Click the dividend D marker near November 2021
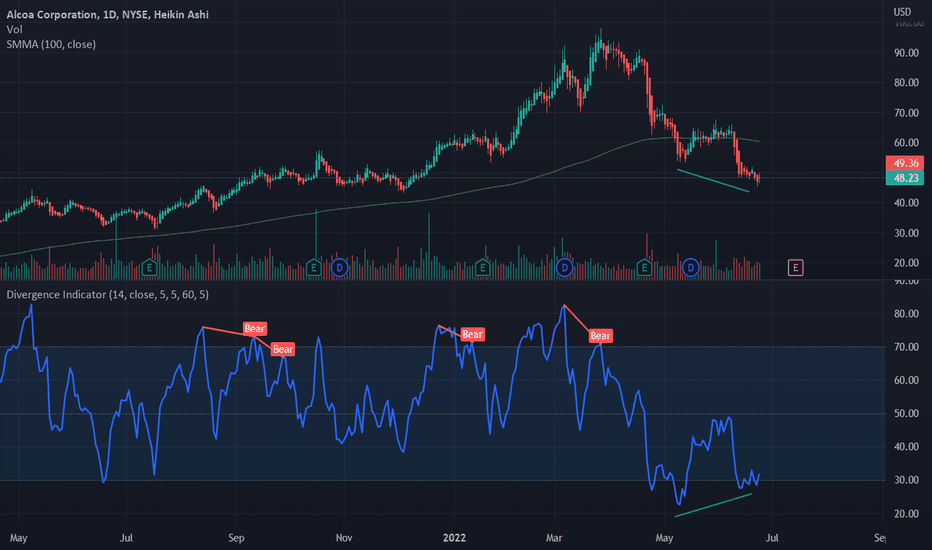The image size is (932, 550). [339, 268]
